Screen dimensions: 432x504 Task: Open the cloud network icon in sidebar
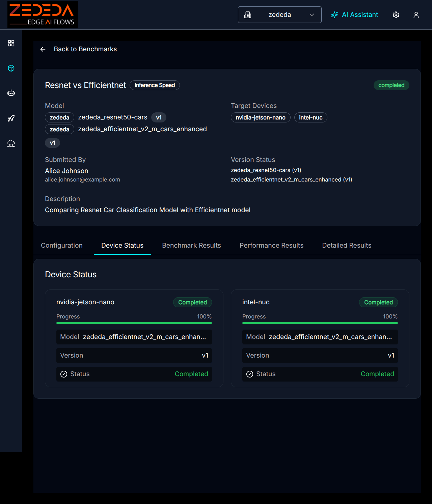click(11, 144)
